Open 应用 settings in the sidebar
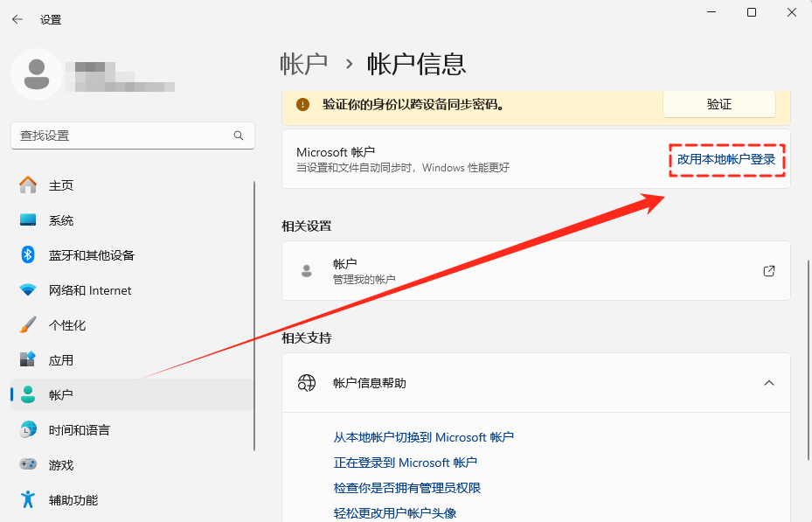The image size is (812, 522). (x=61, y=359)
